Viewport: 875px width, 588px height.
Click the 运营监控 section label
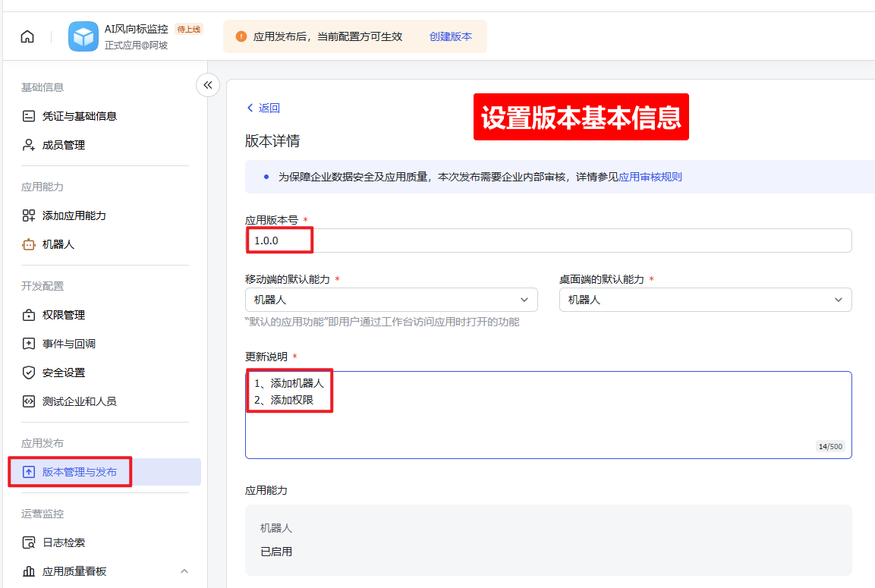tap(42, 514)
